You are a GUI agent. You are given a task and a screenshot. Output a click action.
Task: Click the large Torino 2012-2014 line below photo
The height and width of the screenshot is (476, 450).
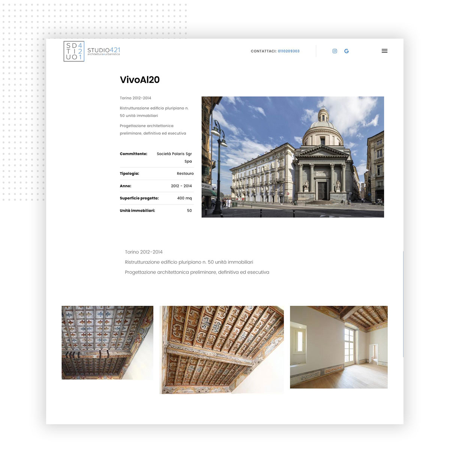(x=144, y=252)
